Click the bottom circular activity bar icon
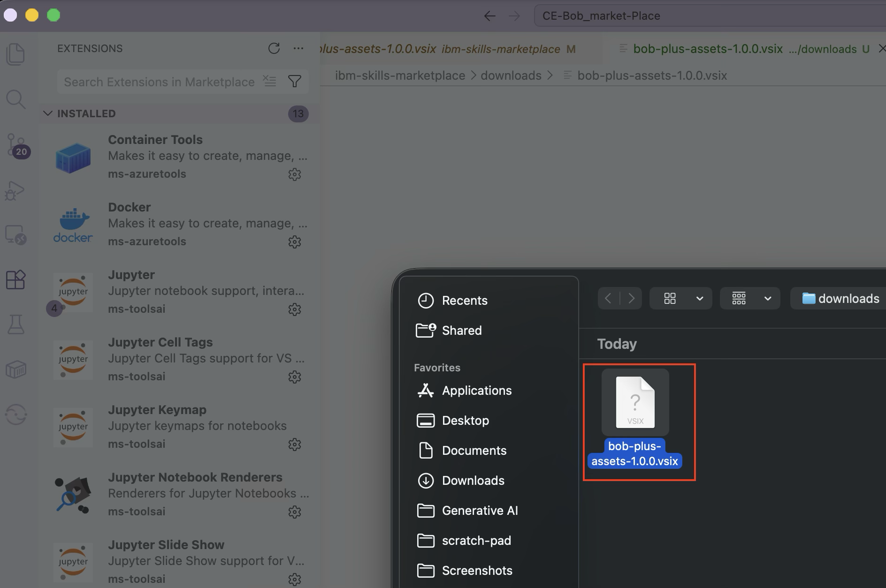The height and width of the screenshot is (588, 886). pyautogui.click(x=15, y=415)
